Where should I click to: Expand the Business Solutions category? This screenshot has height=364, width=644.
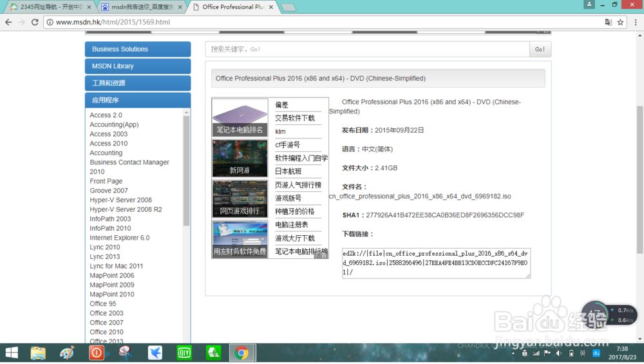coord(138,49)
